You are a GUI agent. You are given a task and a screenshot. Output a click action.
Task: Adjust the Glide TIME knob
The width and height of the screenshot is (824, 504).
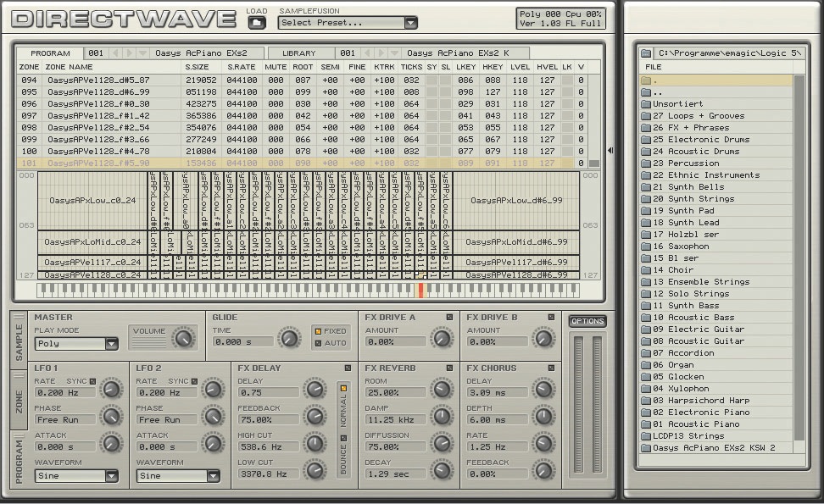[x=289, y=338]
